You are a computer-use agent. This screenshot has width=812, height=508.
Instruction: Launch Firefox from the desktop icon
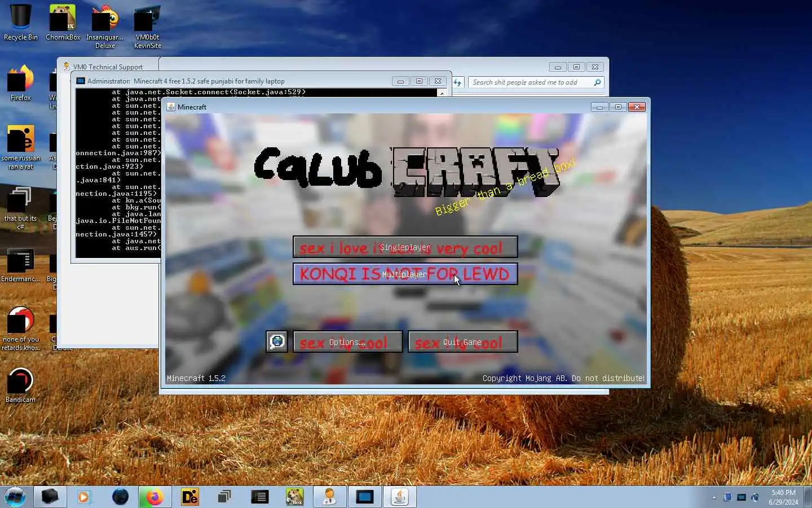point(20,83)
